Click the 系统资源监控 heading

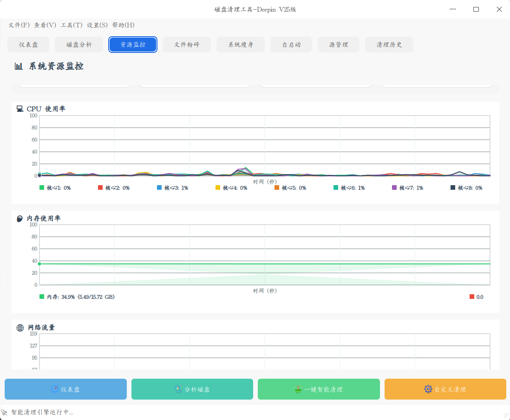point(56,66)
